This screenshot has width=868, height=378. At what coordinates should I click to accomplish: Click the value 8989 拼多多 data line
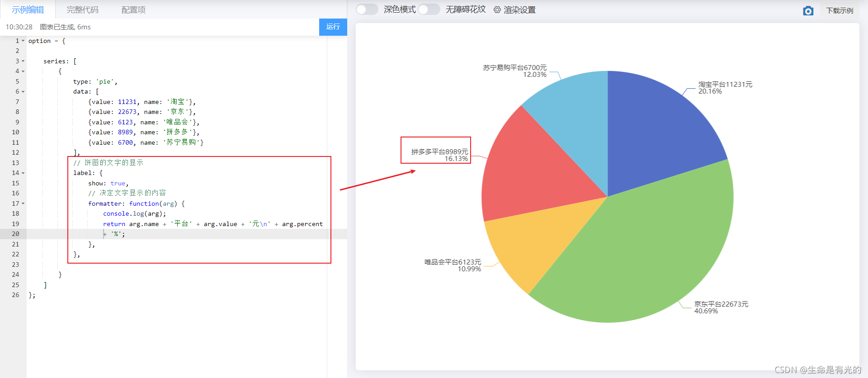(x=144, y=132)
